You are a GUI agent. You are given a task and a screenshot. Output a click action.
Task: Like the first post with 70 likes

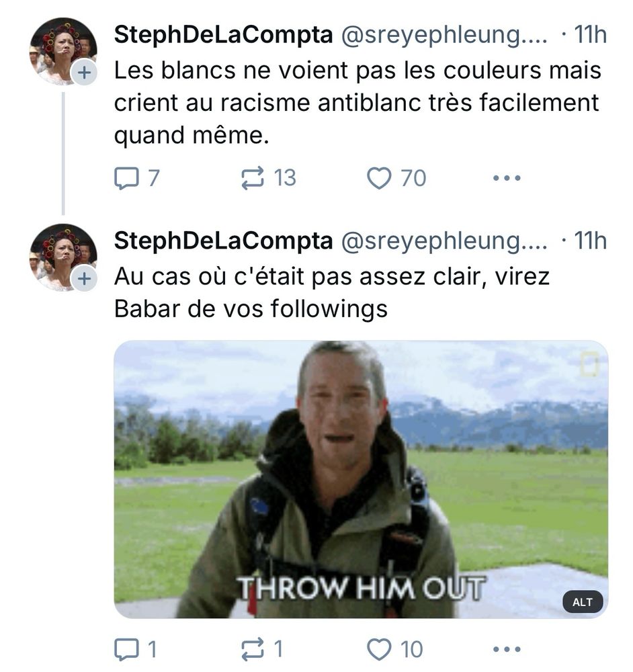[x=379, y=178]
